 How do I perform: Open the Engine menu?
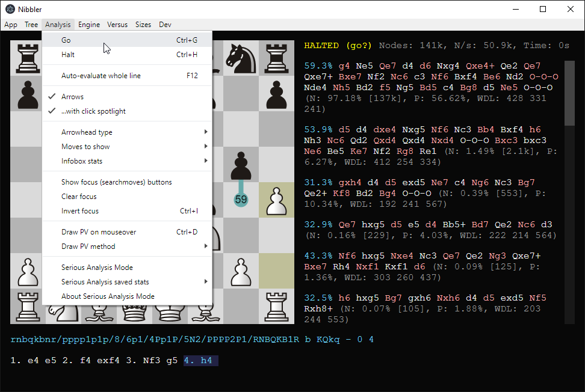click(89, 25)
